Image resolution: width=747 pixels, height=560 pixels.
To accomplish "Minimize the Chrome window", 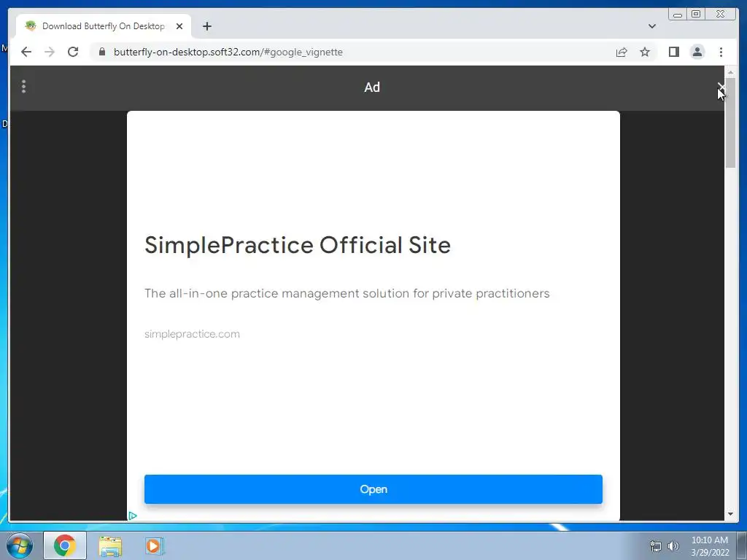I will tap(678, 15).
